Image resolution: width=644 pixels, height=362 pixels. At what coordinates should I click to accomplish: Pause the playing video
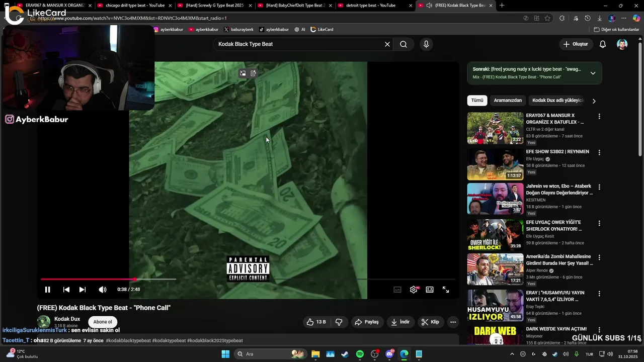tap(47, 290)
